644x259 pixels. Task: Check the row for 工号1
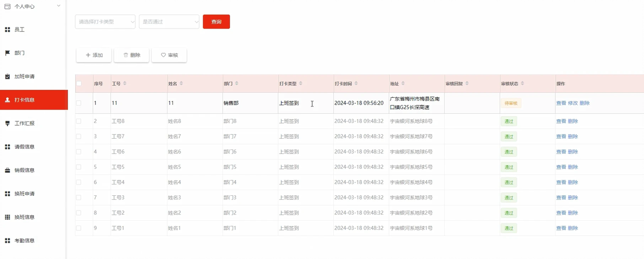click(79, 228)
